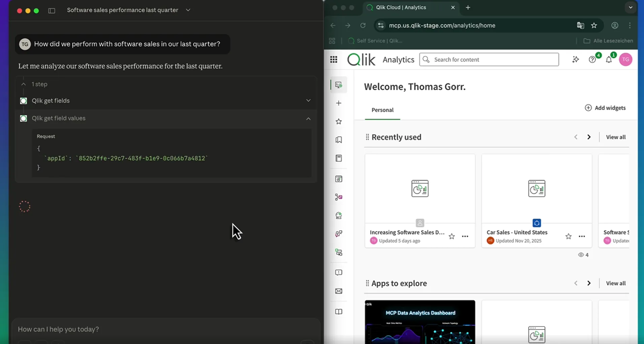Open the browser profile icon
The height and width of the screenshot is (344, 644).
pos(615,25)
